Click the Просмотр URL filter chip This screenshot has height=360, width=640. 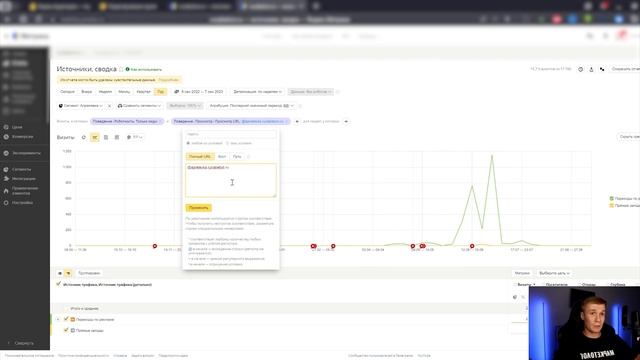coord(231,122)
